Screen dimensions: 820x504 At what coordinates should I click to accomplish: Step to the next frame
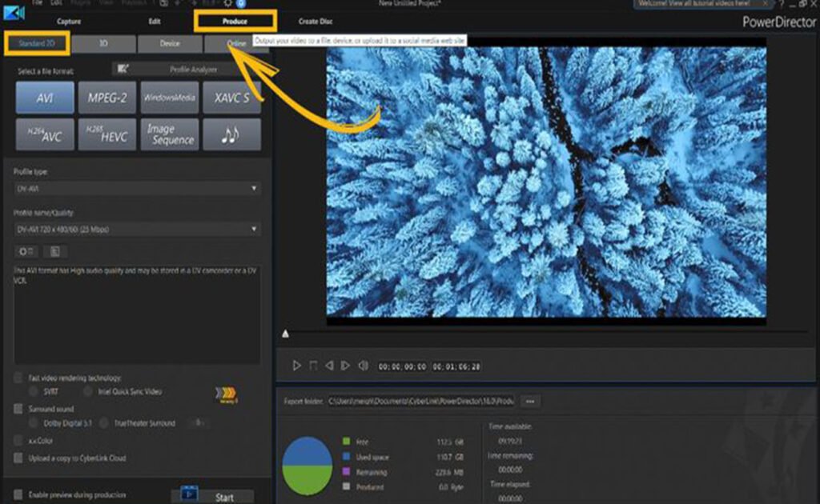[x=345, y=366]
